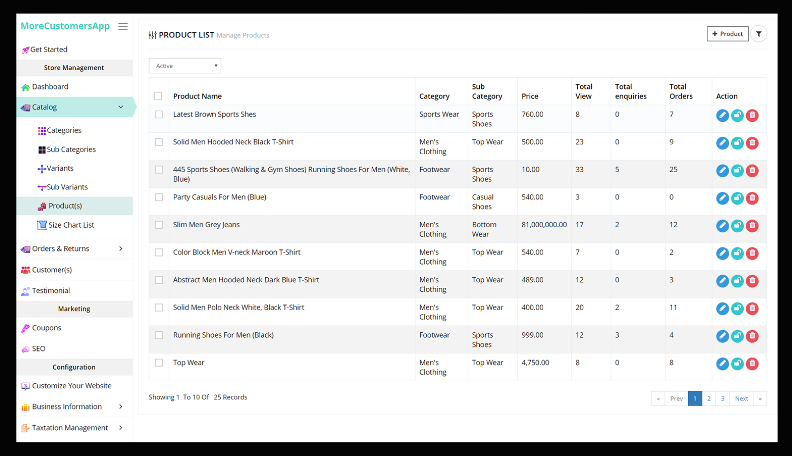
Task: Jump to page 3 of product list
Action: point(722,398)
